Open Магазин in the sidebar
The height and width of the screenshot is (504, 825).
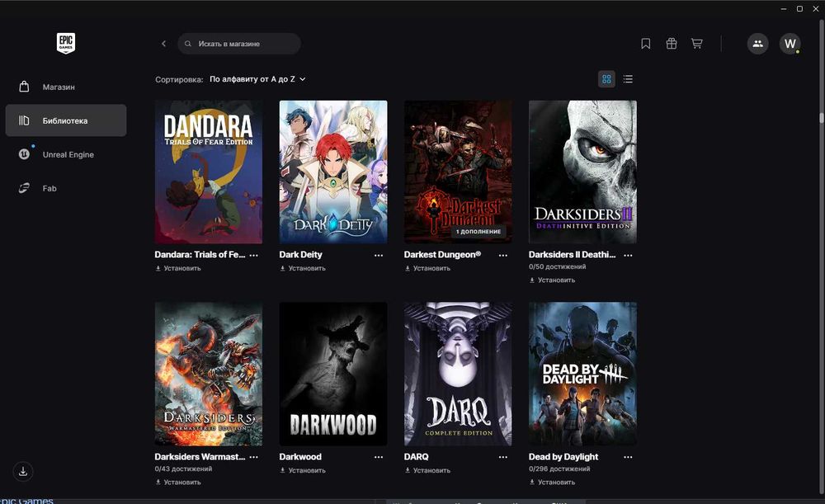point(66,87)
